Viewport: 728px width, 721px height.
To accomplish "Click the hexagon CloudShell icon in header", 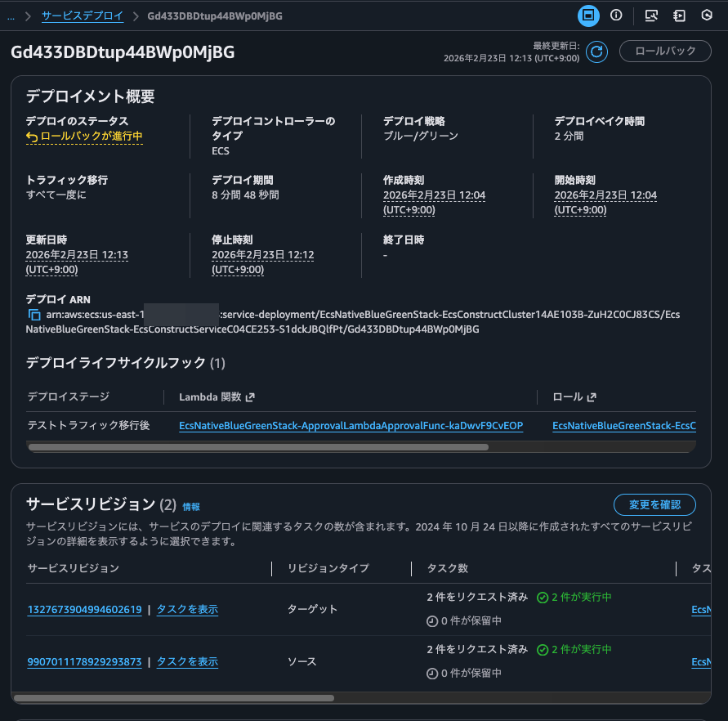I will point(706,15).
